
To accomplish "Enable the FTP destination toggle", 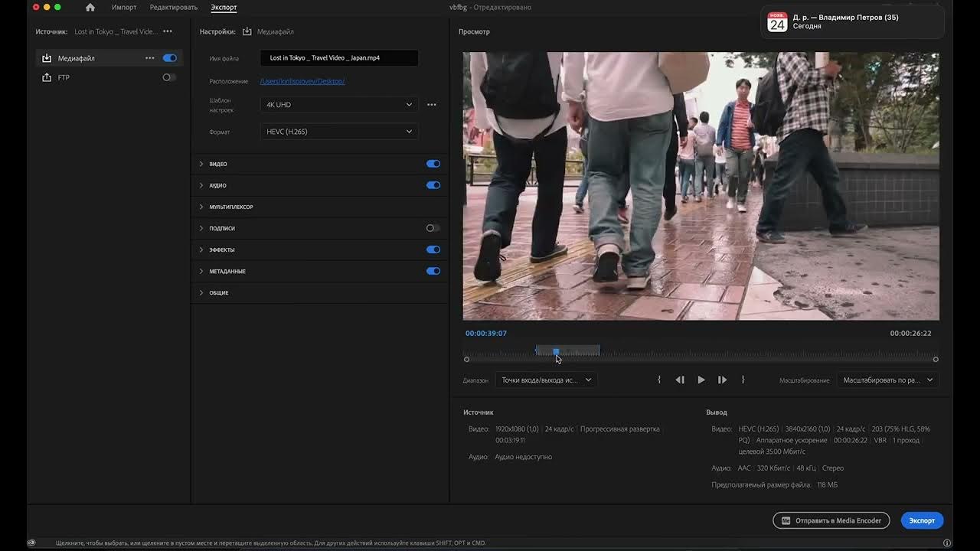I will click(169, 77).
